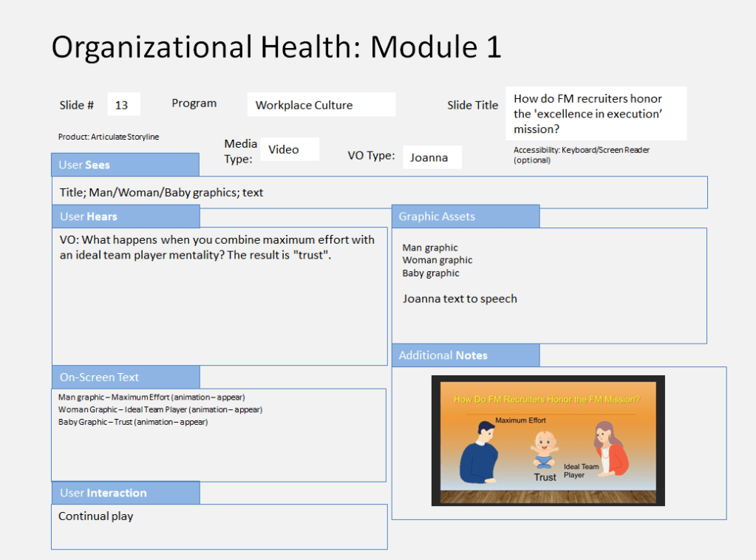
Task: Select the Slide Title text box
Action: tap(596, 113)
